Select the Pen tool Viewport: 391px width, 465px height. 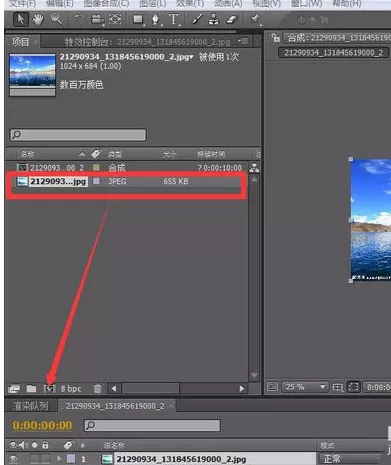(155, 19)
